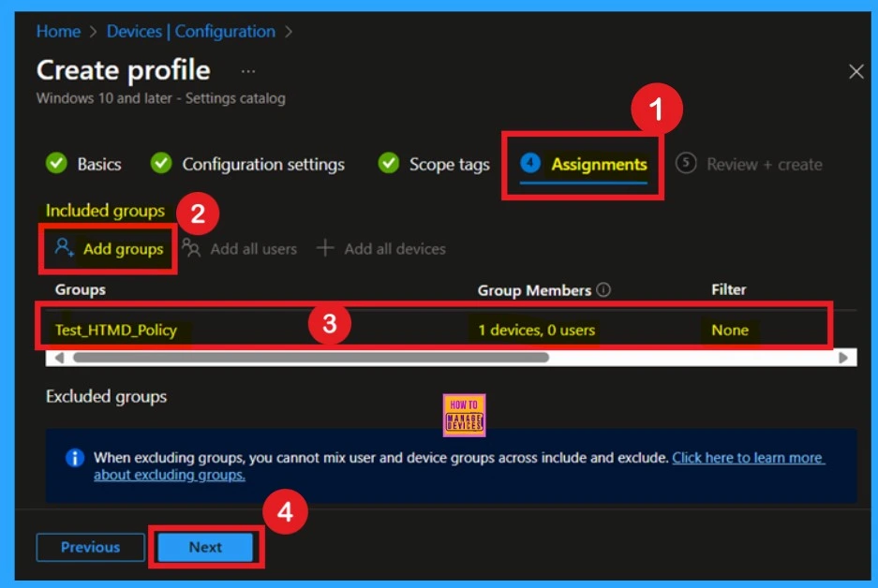Click the Windows 10 and later subtitle text

161,98
